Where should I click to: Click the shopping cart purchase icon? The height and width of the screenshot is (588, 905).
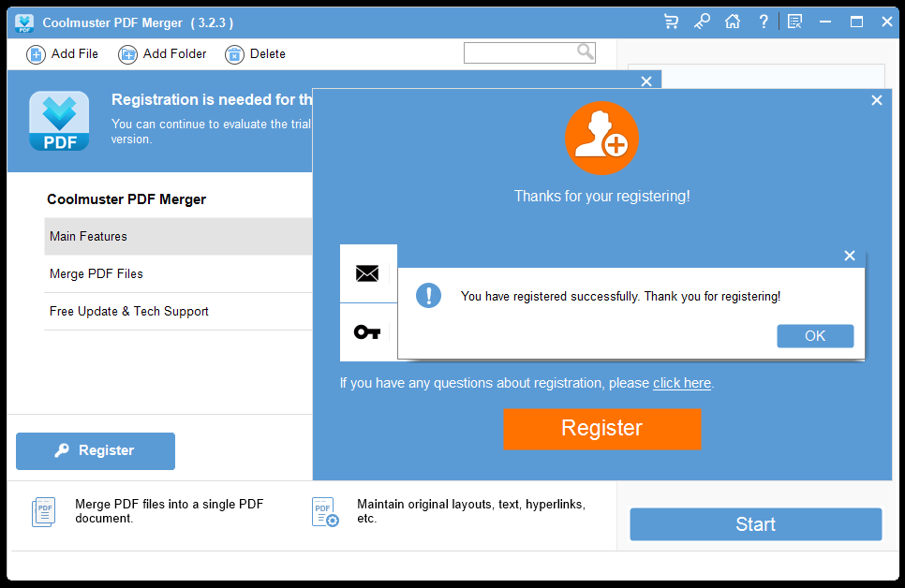pyautogui.click(x=671, y=22)
